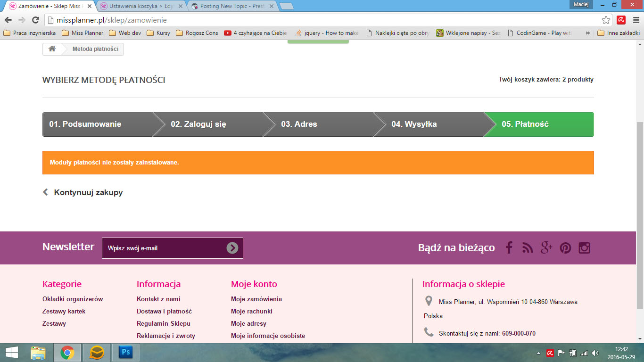Viewport: 644px width, 362px height.
Task: Open the Google Plus social icon
Action: (x=546, y=248)
